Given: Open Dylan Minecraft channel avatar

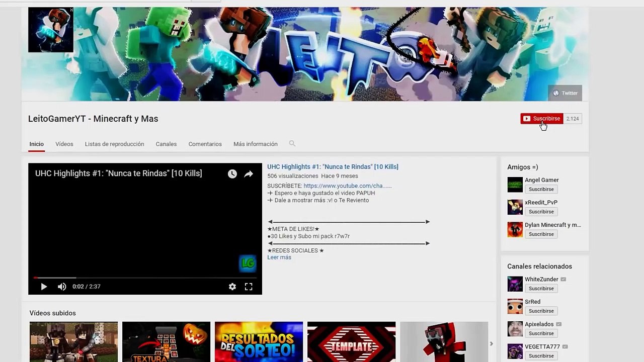Looking at the screenshot, I should pos(515,229).
